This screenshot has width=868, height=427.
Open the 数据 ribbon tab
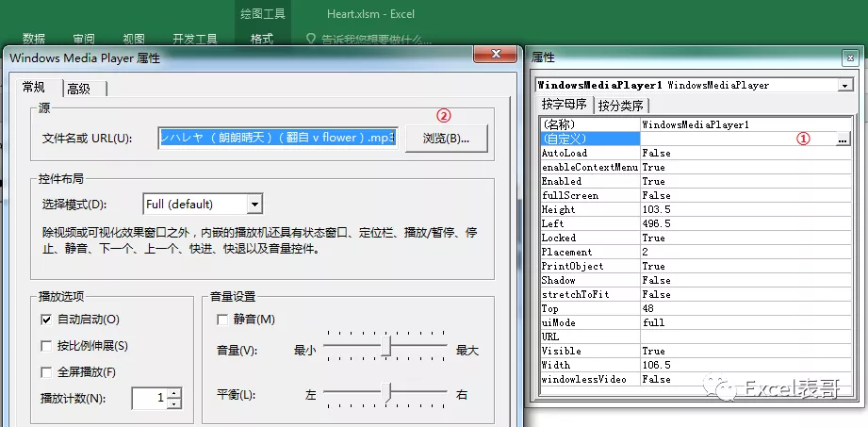coord(34,40)
